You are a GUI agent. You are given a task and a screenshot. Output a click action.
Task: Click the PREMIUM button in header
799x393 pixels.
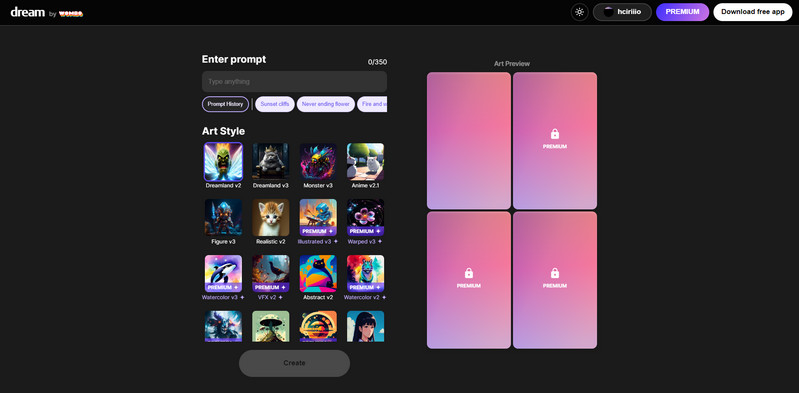(682, 12)
